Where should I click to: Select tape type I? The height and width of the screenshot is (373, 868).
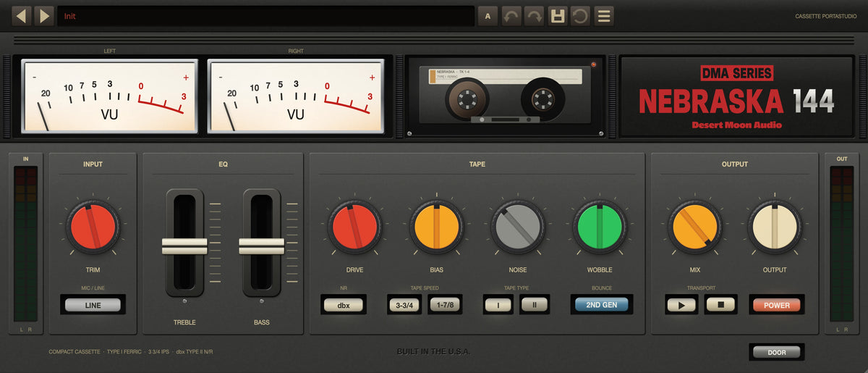pyautogui.click(x=498, y=305)
